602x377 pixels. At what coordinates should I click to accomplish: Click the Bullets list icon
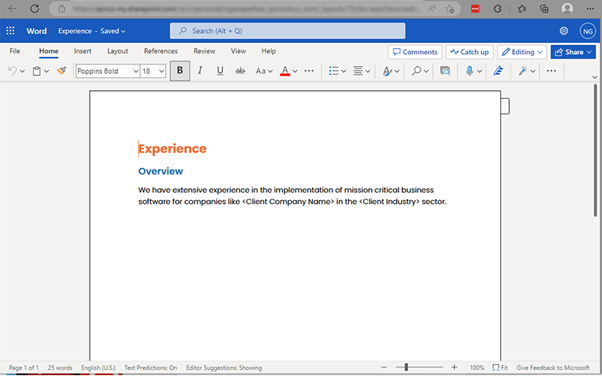coord(334,71)
